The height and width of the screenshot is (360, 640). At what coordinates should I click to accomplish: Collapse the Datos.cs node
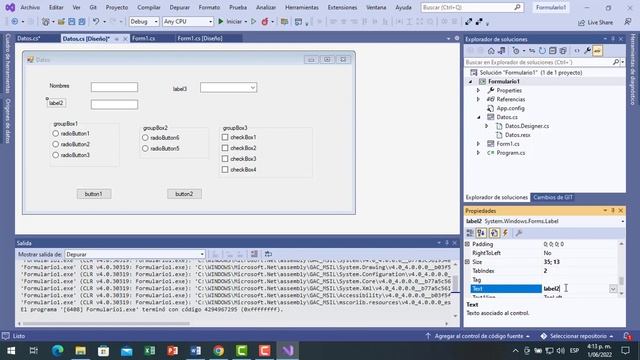point(478,117)
